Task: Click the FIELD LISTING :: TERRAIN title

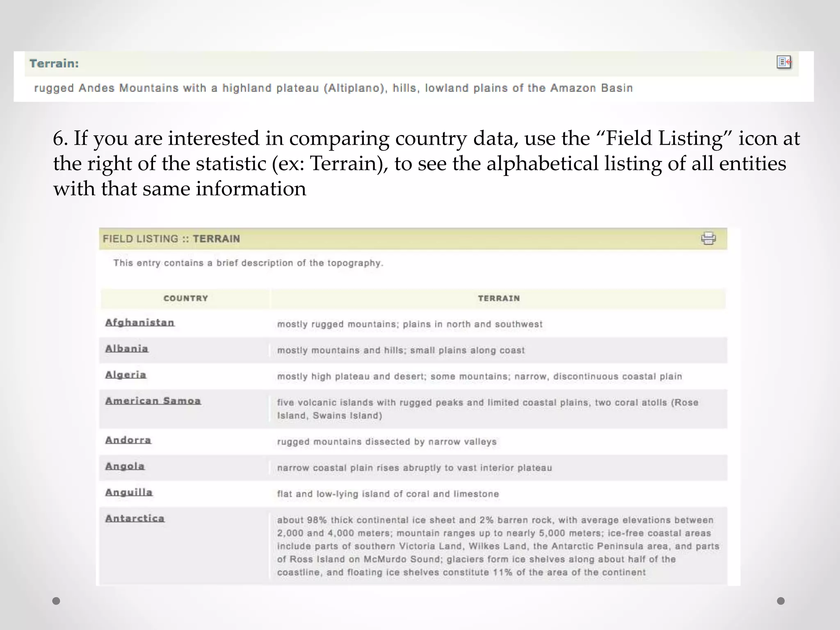Action: coord(171,239)
